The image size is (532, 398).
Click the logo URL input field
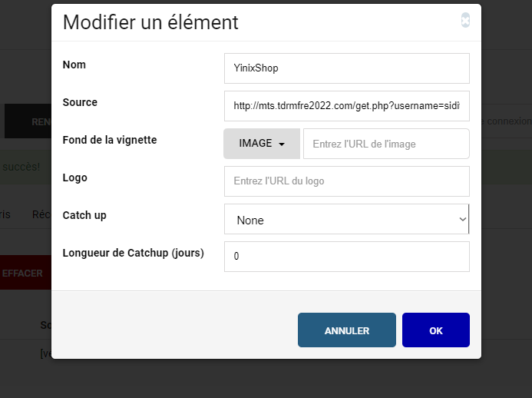click(346, 181)
